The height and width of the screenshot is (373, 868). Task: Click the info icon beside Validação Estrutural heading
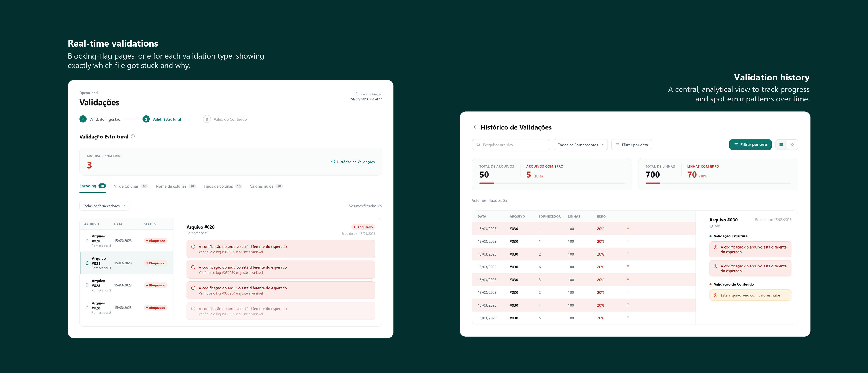[133, 136]
